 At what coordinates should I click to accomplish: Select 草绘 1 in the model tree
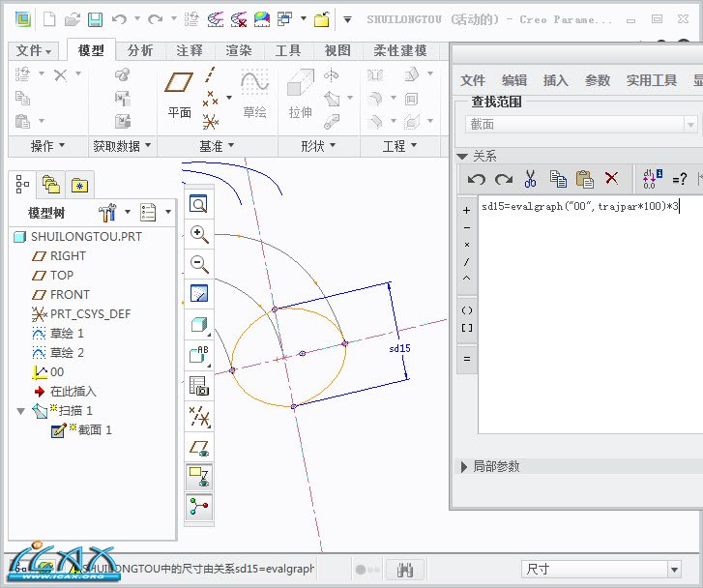67,334
